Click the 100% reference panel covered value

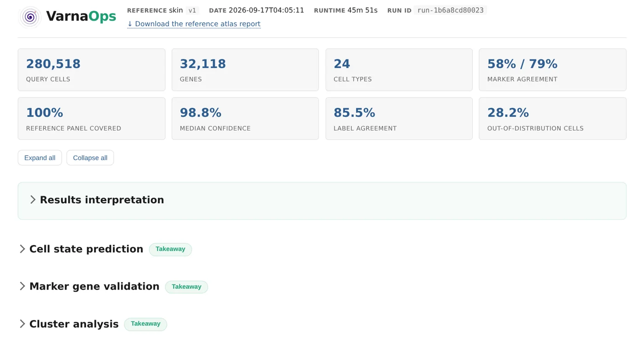pos(45,113)
